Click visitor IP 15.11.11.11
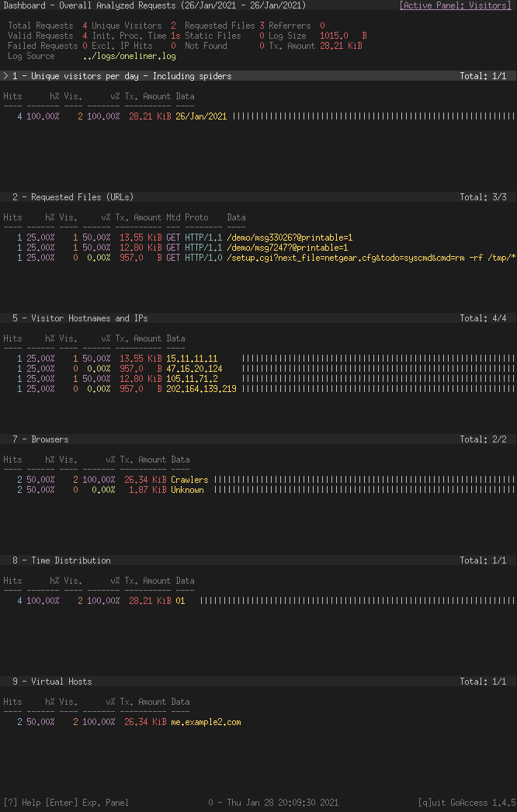The image size is (517, 812). [192, 358]
